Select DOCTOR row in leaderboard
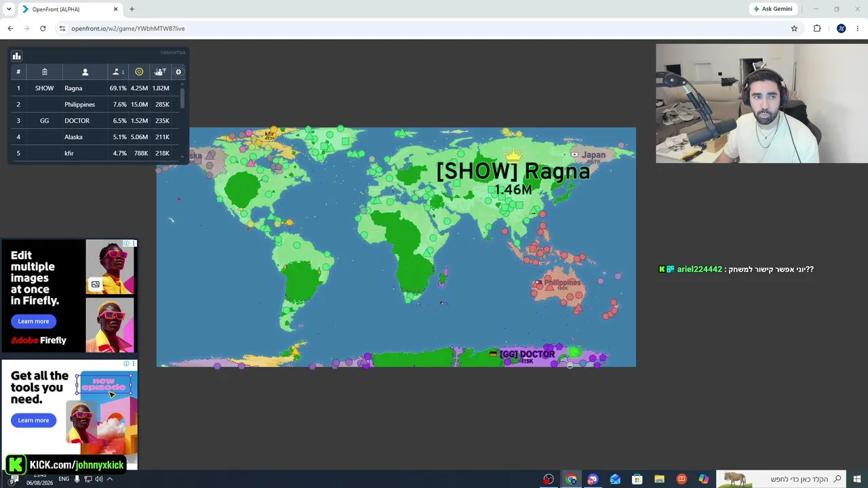The image size is (868, 488). point(96,121)
